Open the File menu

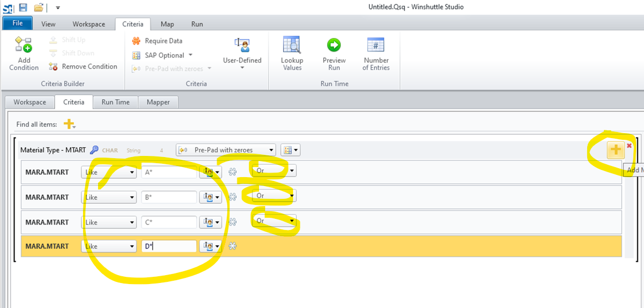(x=17, y=23)
